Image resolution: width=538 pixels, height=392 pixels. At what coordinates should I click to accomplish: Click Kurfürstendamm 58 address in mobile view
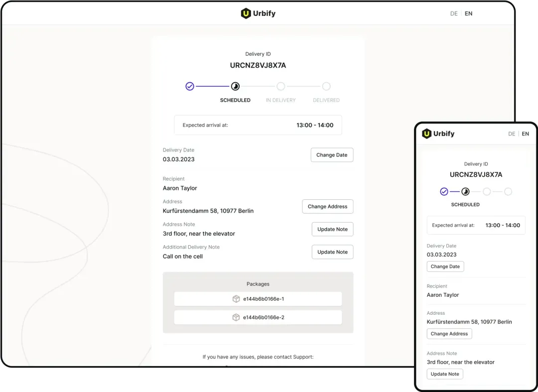click(x=469, y=322)
